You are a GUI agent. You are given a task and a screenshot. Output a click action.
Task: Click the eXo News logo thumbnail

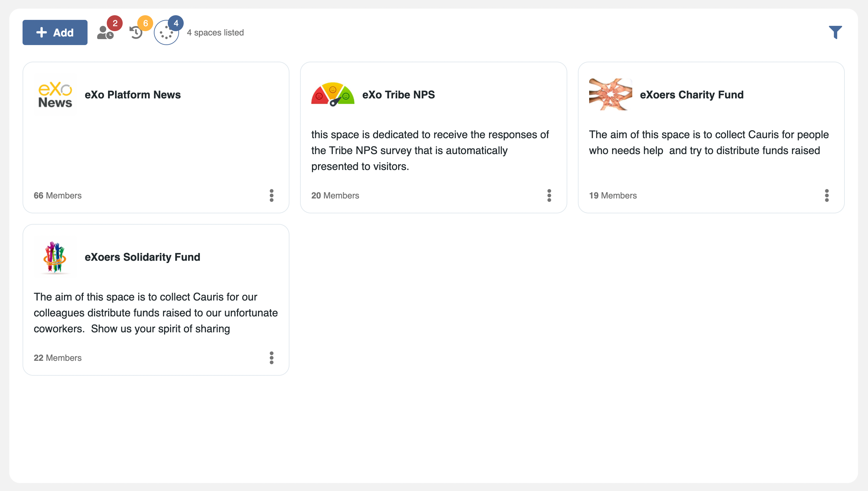click(55, 95)
